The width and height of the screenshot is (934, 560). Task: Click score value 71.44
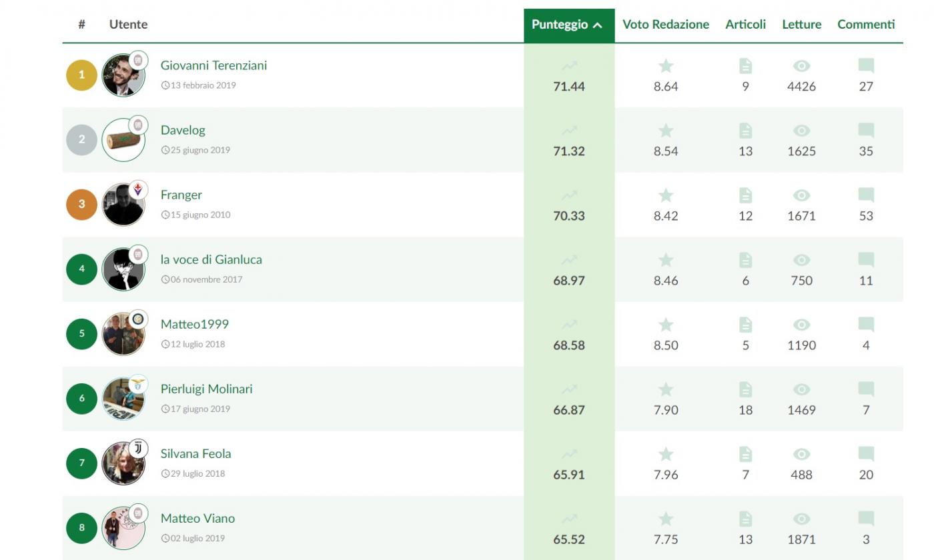pos(569,87)
